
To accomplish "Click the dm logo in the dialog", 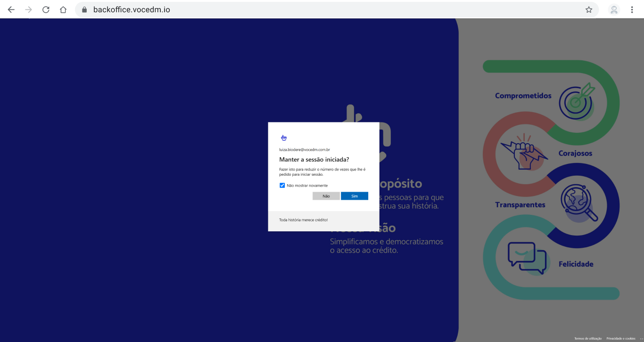I will click(x=284, y=138).
